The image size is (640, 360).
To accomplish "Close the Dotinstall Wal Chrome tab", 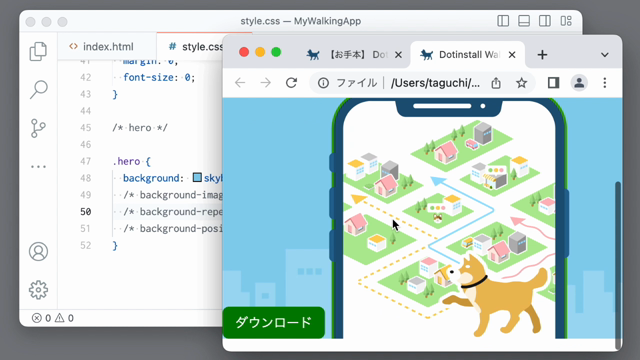I will click(512, 55).
